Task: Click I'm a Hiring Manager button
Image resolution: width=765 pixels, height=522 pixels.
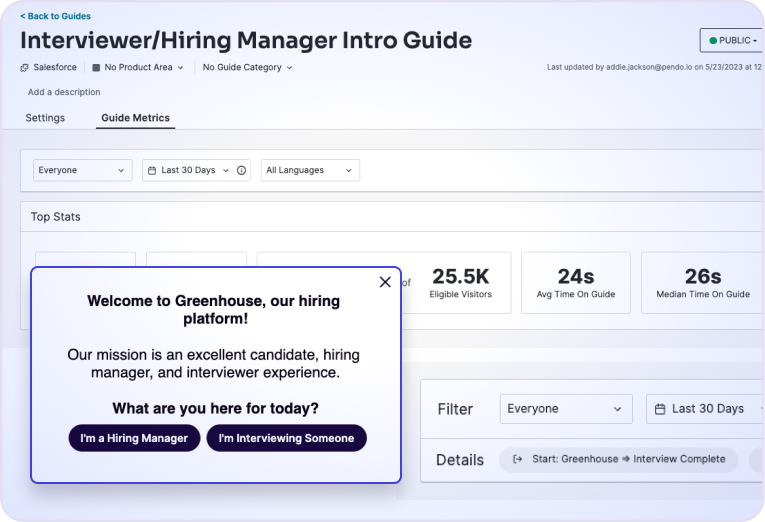Action: pyautogui.click(x=134, y=438)
